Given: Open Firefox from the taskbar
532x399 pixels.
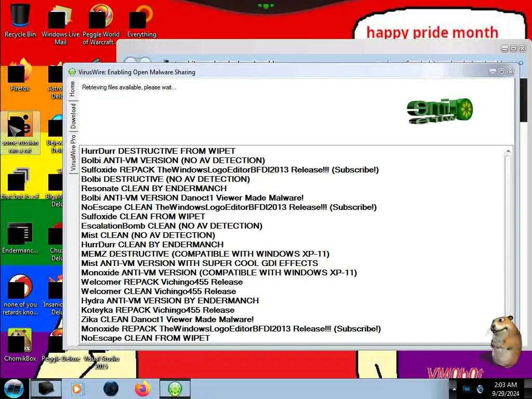Looking at the screenshot, I should pyautogui.click(x=143, y=389).
